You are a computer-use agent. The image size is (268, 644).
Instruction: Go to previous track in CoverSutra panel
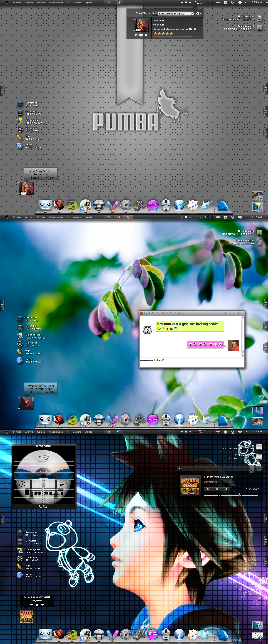pos(136,35)
